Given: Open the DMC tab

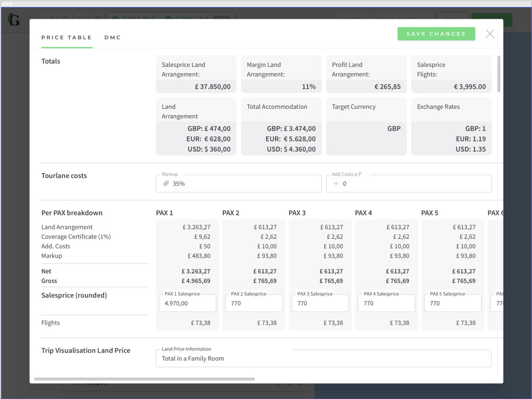Looking at the screenshot, I should (113, 38).
